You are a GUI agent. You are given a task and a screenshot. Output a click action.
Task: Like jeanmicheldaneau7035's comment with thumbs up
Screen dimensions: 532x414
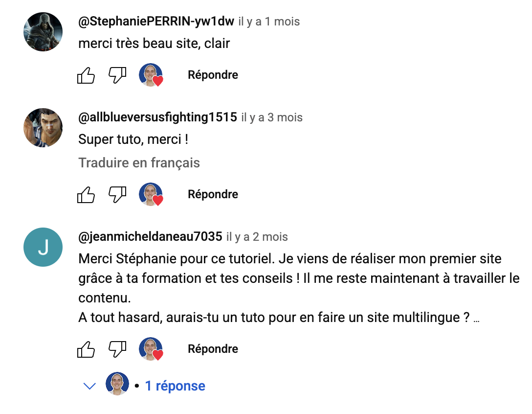click(87, 349)
